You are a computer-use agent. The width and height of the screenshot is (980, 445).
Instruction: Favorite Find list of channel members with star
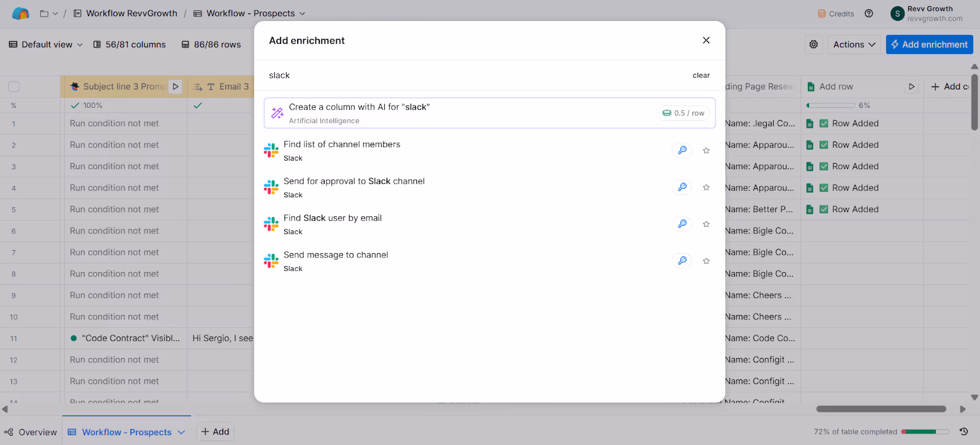[x=706, y=150]
